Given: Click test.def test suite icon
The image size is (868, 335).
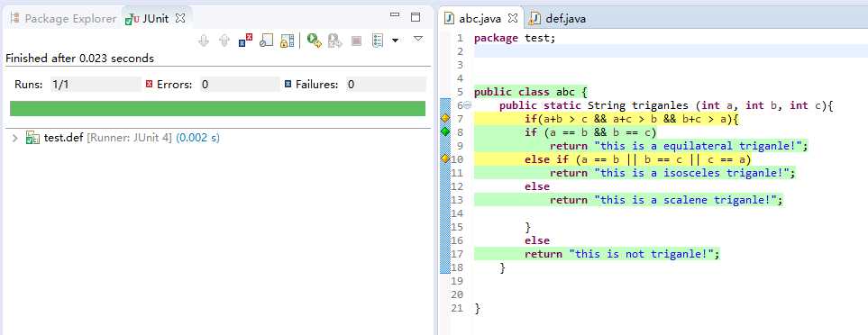Looking at the screenshot, I should (32, 138).
